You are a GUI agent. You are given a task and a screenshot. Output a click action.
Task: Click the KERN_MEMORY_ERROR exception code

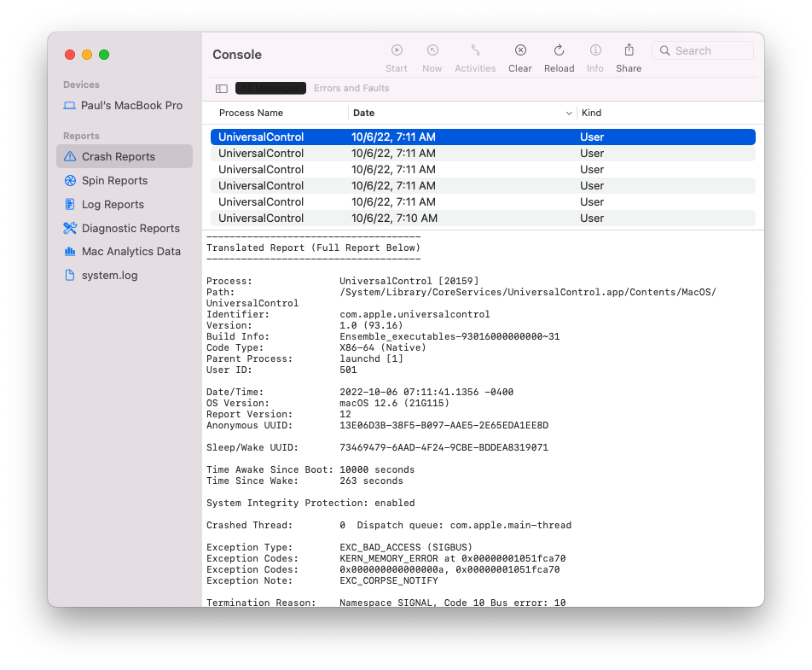point(453,558)
